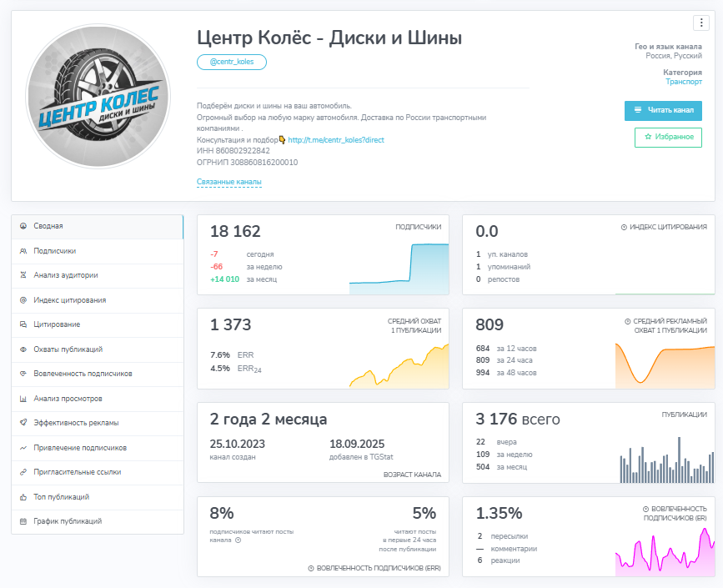Screen dimensions: 723x588
Task: Open Индекс цитирования section
Action: [x=97, y=300]
